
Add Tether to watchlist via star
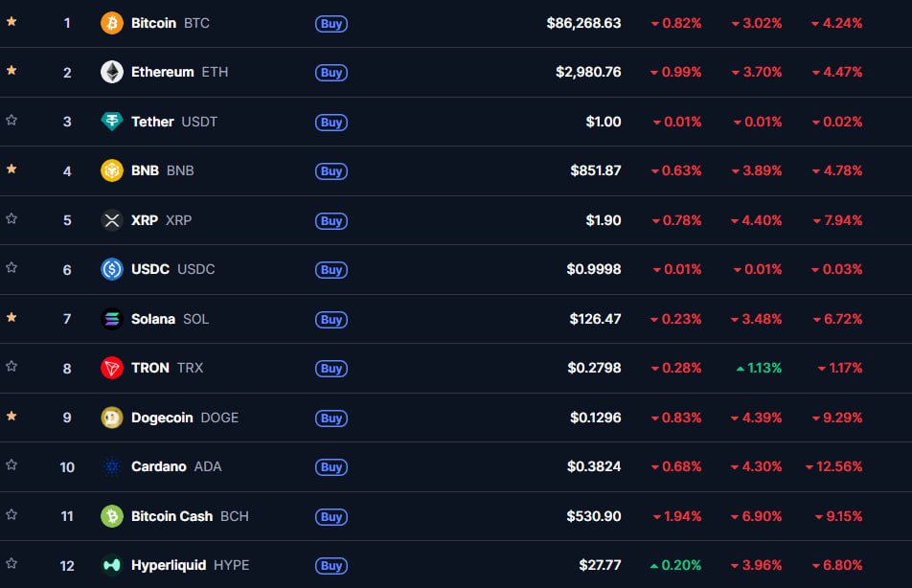point(11,120)
